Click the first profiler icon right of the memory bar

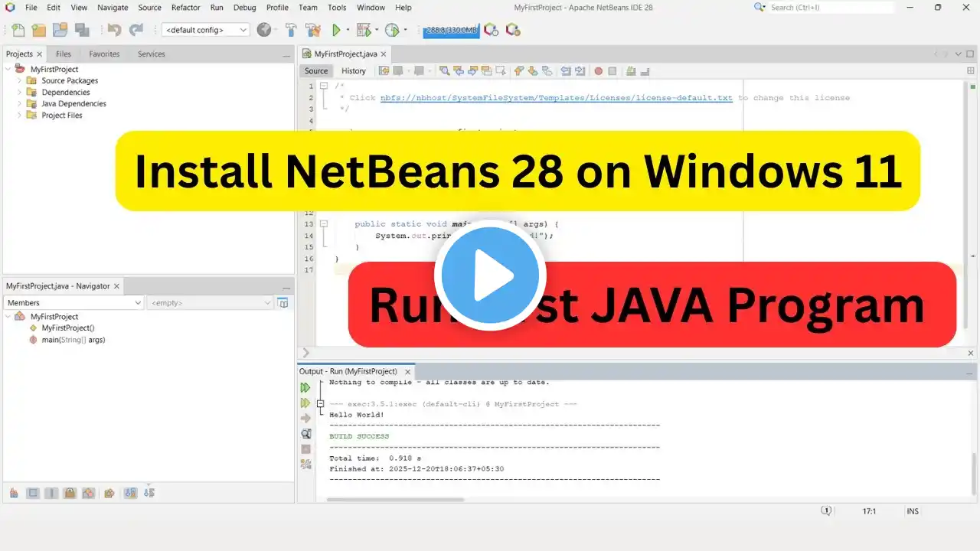point(492,30)
